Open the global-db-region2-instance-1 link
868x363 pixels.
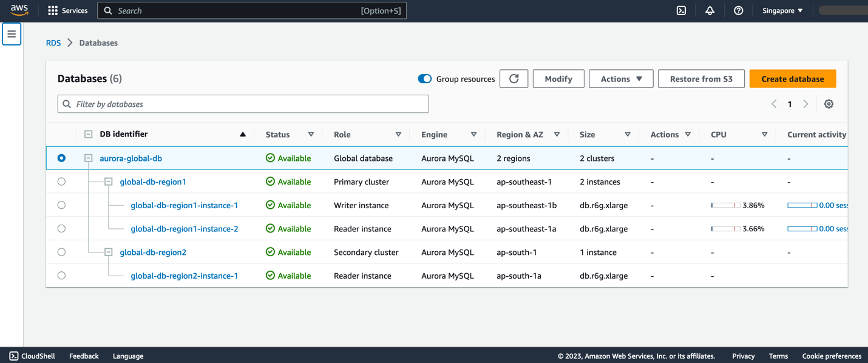[185, 276]
